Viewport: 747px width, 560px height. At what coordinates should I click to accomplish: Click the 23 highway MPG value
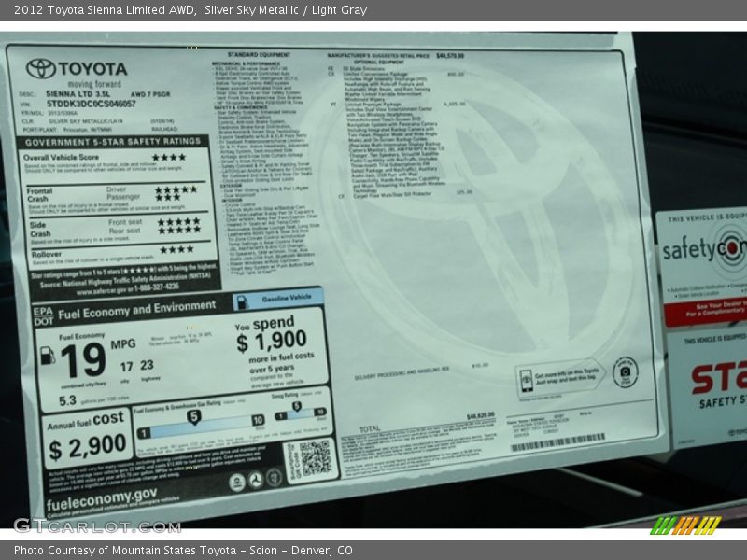(x=147, y=365)
